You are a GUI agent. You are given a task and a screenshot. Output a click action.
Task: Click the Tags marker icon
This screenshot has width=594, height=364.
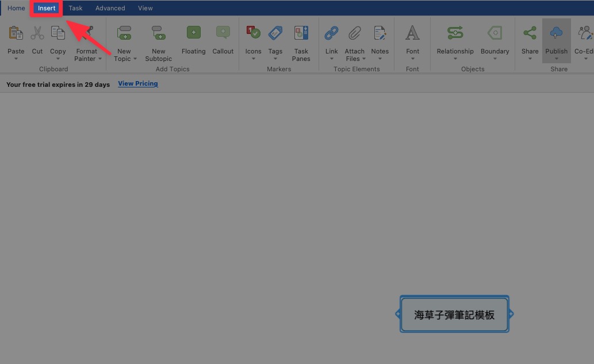click(x=275, y=33)
